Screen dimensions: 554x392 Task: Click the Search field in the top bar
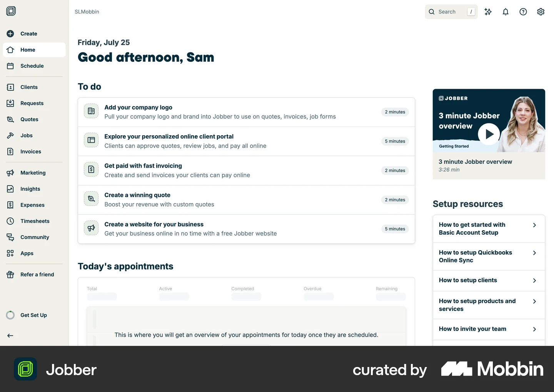(x=451, y=12)
